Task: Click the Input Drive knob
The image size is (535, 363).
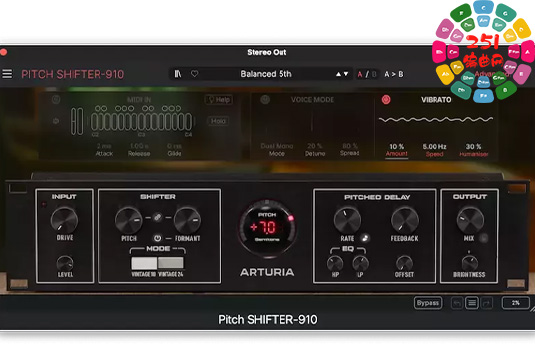Action: [64, 220]
